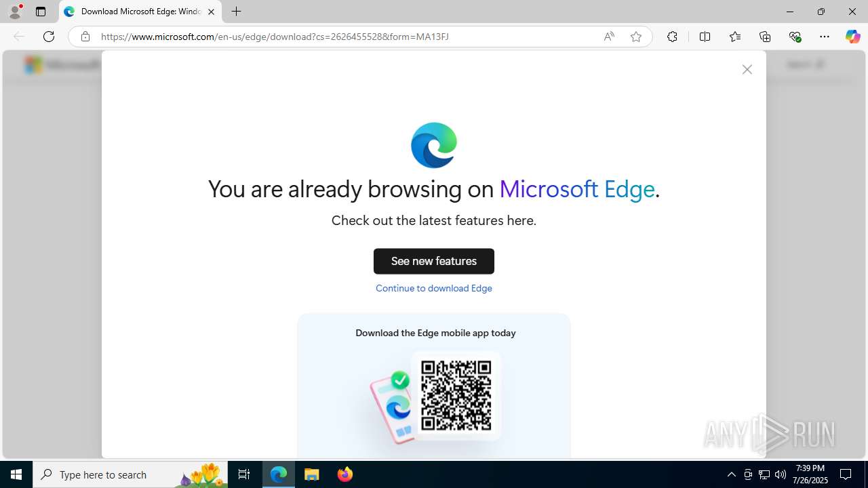Click the Microsoft Edge text in heading

tap(577, 189)
